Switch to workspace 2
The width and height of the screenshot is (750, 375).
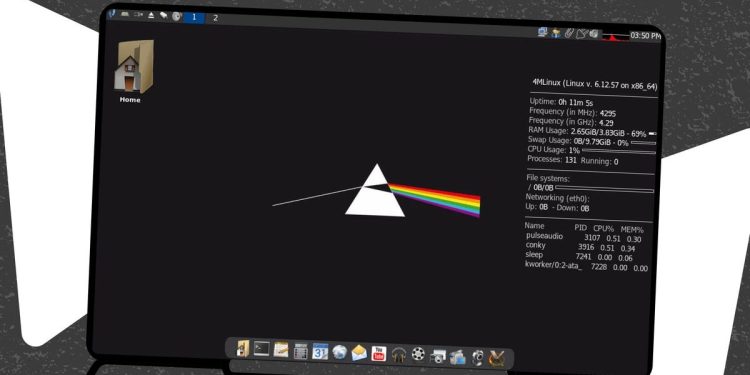[x=215, y=18]
